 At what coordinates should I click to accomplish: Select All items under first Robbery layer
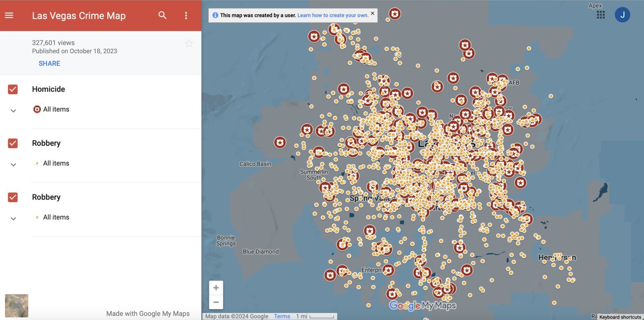pyautogui.click(x=56, y=163)
